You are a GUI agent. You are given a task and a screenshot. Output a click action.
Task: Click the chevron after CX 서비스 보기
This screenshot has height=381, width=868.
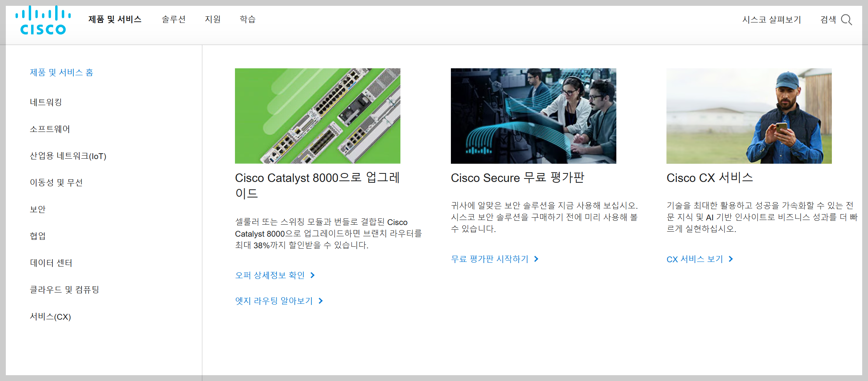pyautogui.click(x=731, y=259)
